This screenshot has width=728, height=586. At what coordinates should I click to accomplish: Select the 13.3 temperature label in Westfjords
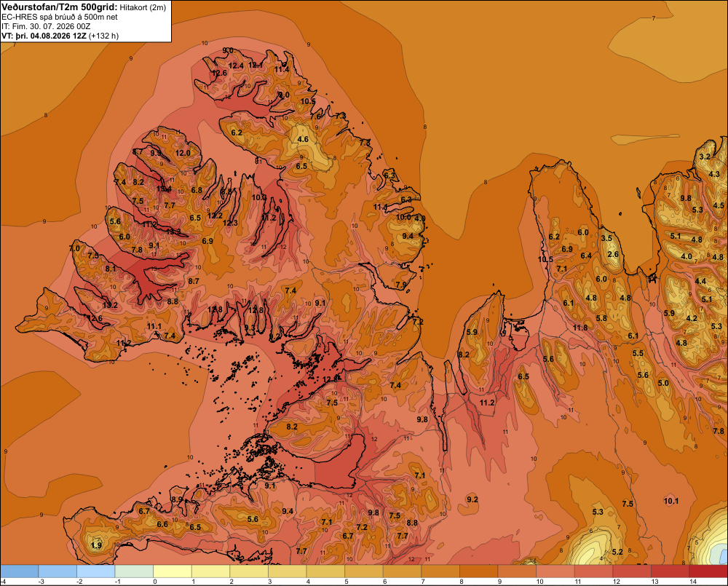tap(173, 231)
